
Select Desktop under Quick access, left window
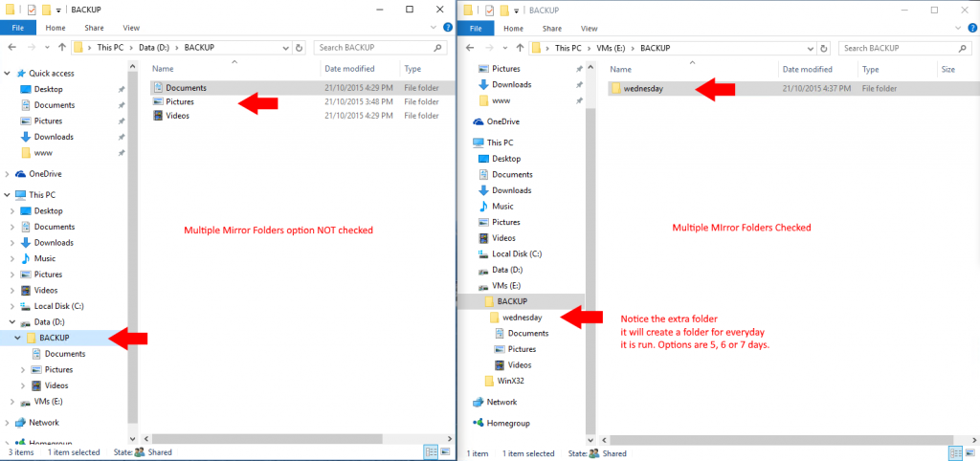[49, 89]
